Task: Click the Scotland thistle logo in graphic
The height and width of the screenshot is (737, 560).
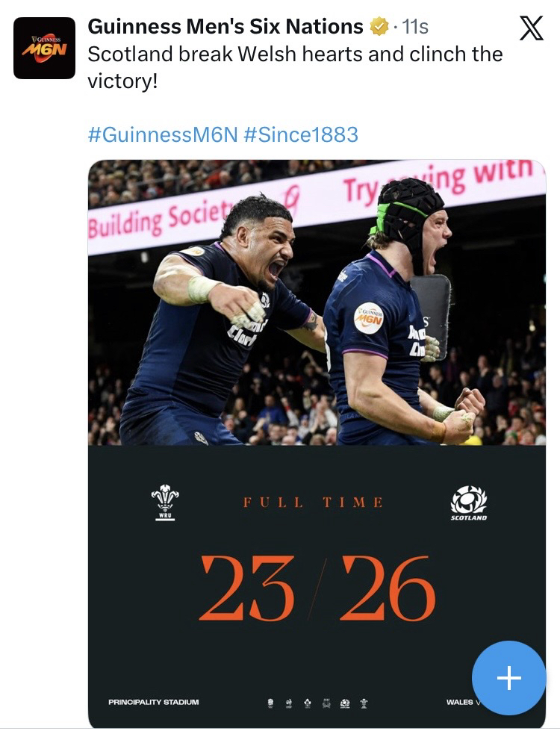Action: (468, 502)
